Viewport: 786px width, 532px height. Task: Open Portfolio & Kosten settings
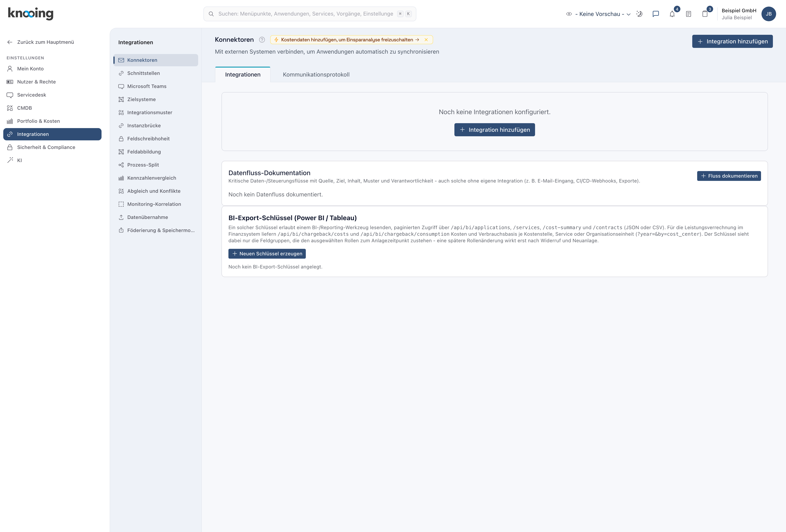click(x=52, y=121)
